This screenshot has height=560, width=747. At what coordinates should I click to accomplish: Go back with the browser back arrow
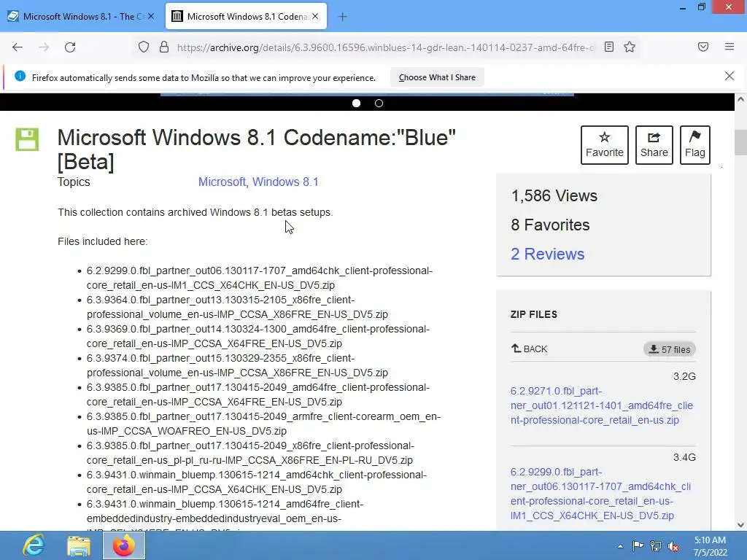point(18,47)
